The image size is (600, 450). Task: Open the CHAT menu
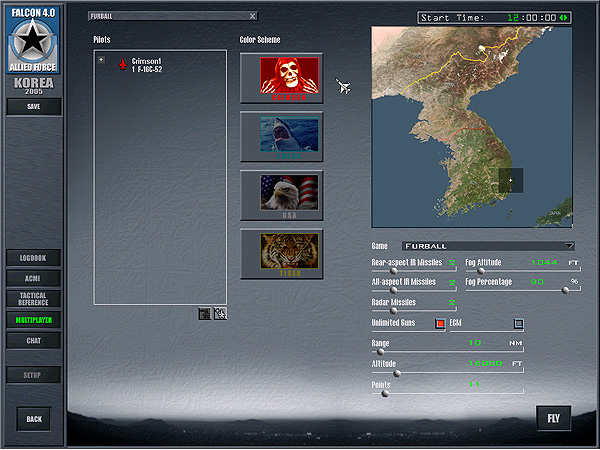tap(33, 341)
